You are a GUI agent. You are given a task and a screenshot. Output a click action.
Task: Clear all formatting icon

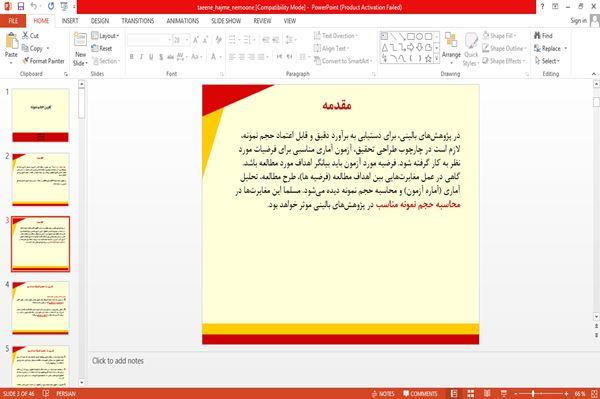point(218,40)
